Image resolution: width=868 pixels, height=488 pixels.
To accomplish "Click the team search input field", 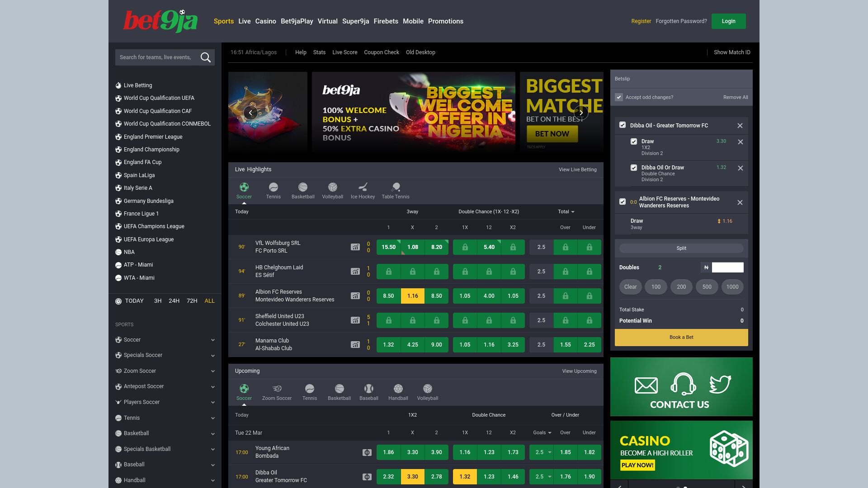I will click(156, 57).
